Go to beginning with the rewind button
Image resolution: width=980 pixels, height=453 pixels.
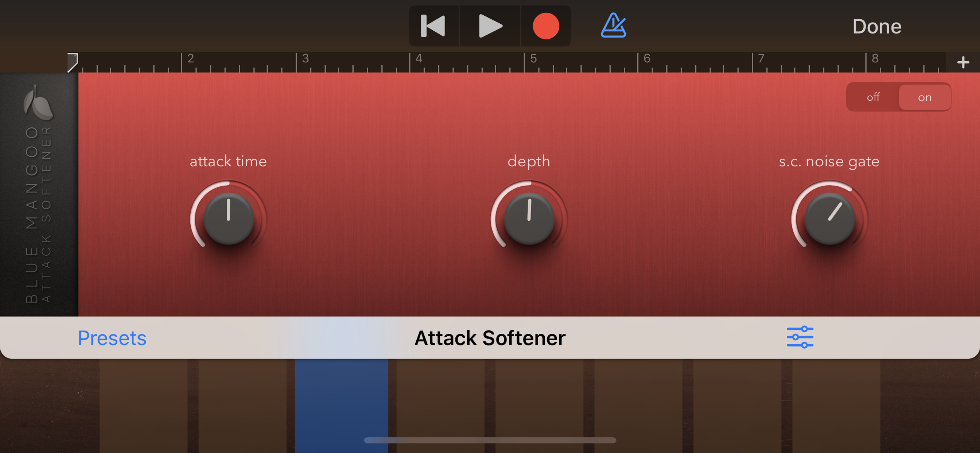pos(433,26)
